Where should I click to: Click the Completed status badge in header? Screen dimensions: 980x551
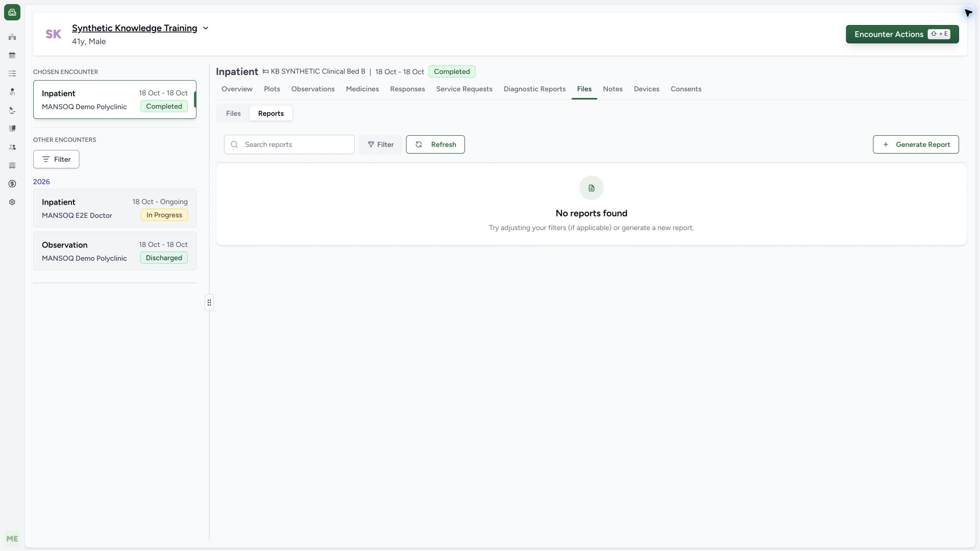coord(452,71)
